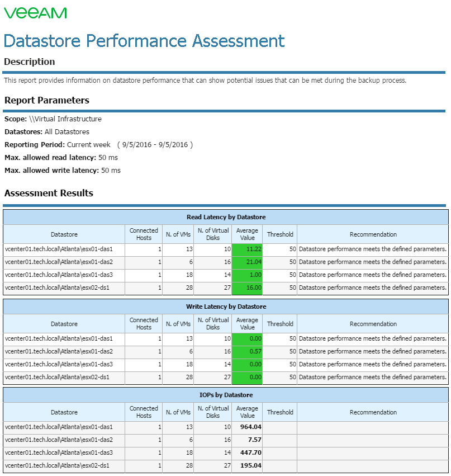Select the report description sentence about backup process
The image size is (451, 476).
click(205, 81)
